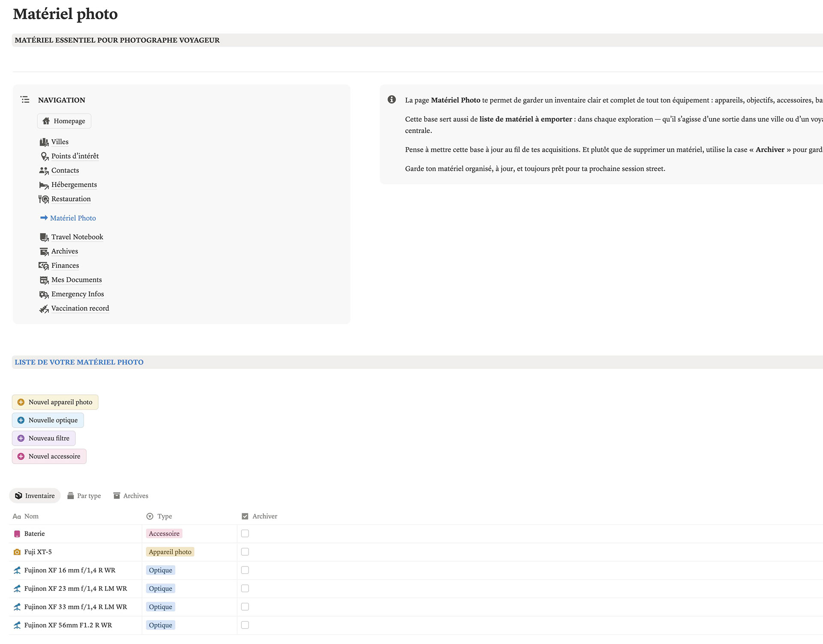
Task: Open the Travel Notebook link
Action: (x=77, y=237)
